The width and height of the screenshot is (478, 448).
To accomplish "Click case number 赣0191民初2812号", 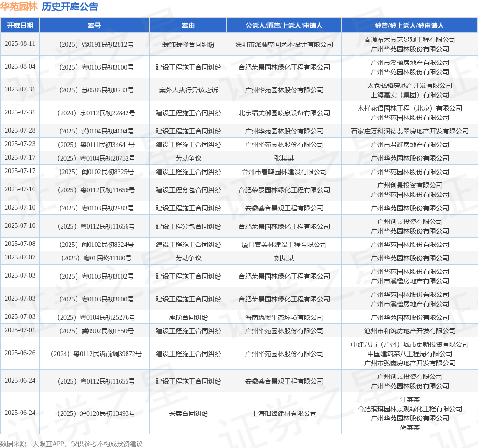I will (96, 44).
